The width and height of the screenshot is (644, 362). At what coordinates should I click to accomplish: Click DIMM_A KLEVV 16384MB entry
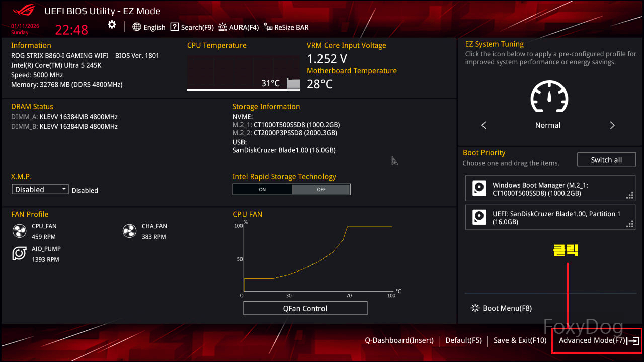pos(64,117)
